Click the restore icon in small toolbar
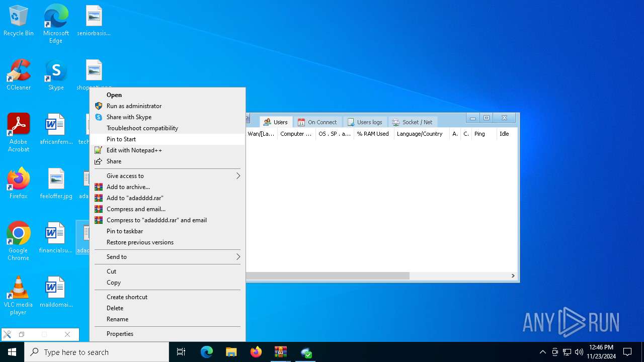The width and height of the screenshot is (644, 362). [22, 334]
